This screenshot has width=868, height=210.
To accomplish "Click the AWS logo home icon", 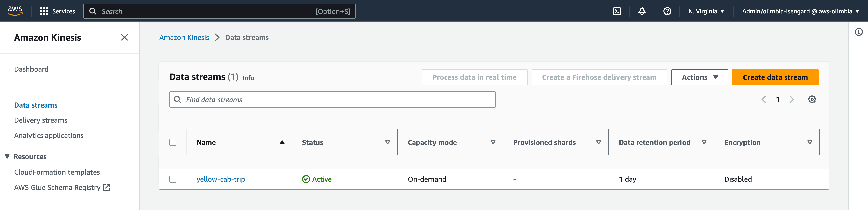I will (15, 11).
